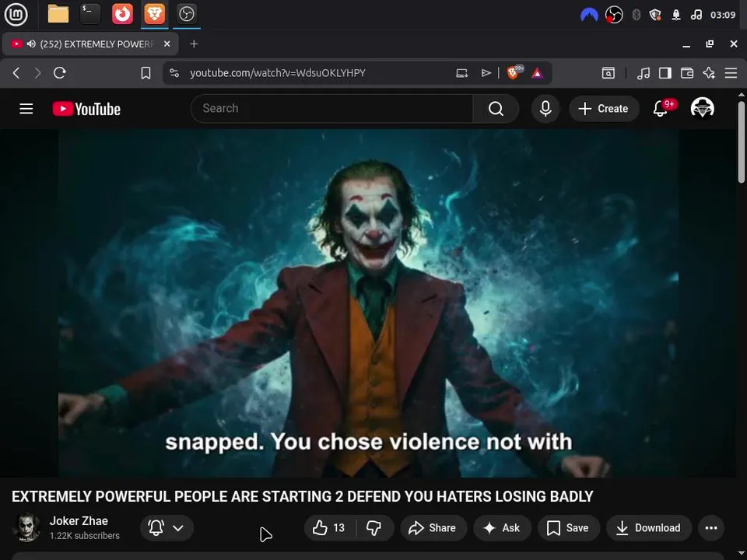
Task: Open the Joker Zhae channel name link
Action: tap(79, 521)
